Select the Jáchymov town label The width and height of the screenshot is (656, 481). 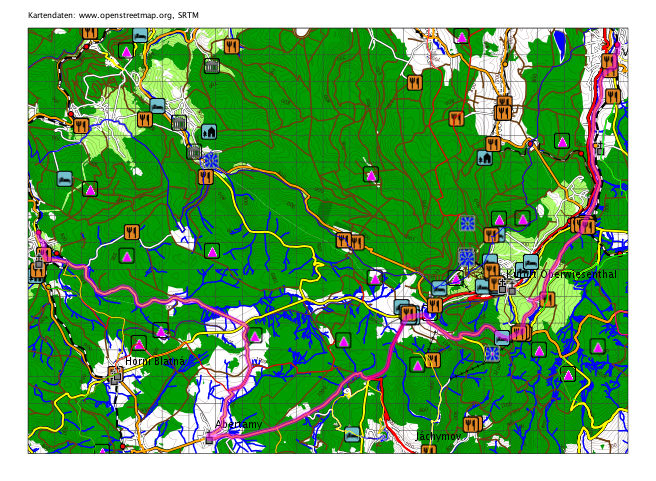[x=438, y=436]
